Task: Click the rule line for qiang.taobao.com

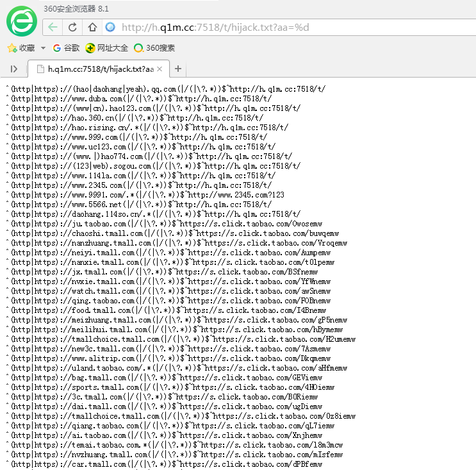Action: coord(170,426)
